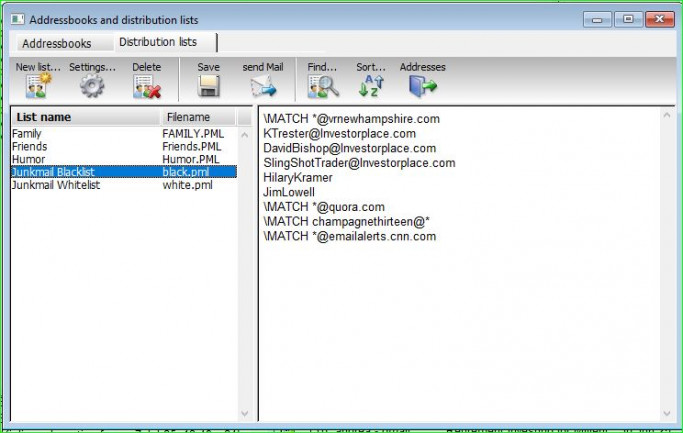Click the KTrester@Investorplace.com line in editor
Screen dimensions: 683x433
click(x=339, y=133)
